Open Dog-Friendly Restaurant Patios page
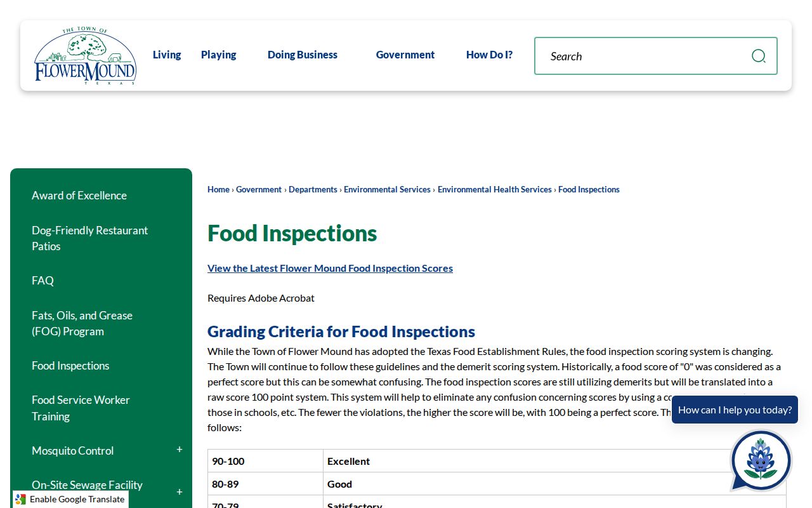Image resolution: width=812 pixels, height=508 pixels. point(89,238)
